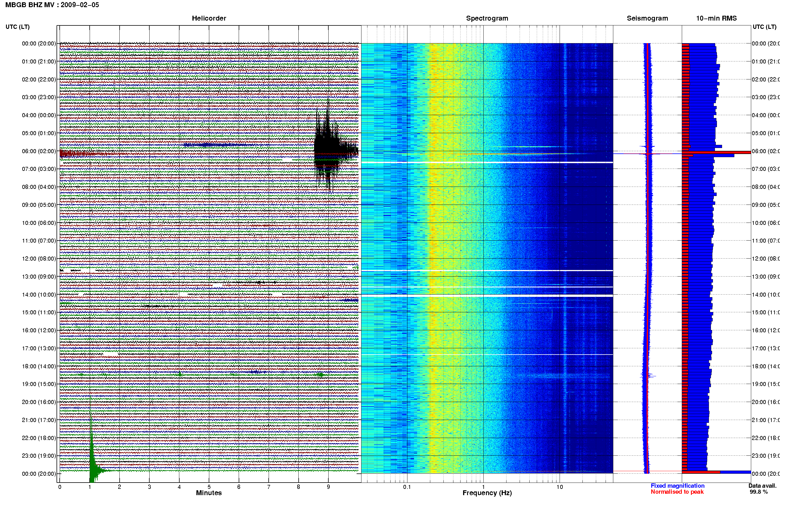The image size is (812, 508).
Task: Click the 'UTC (LT)' label above the right time axis
Action: pyautogui.click(x=764, y=27)
